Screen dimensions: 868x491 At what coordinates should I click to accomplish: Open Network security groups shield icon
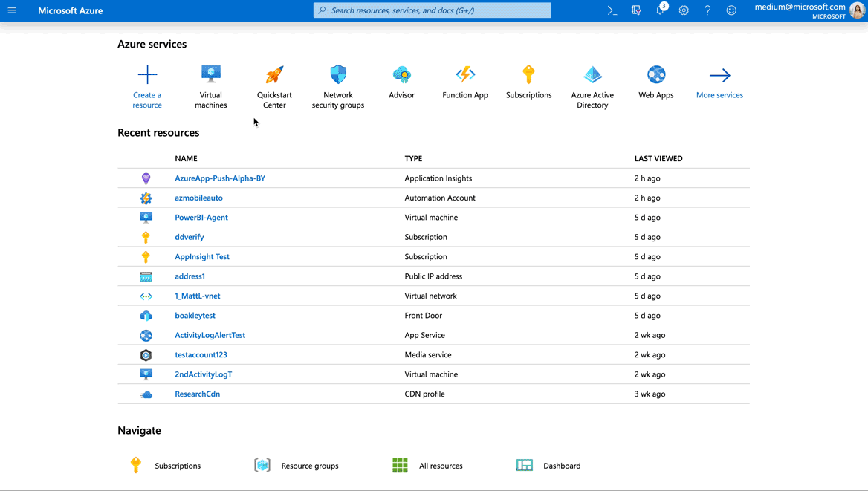[338, 74]
